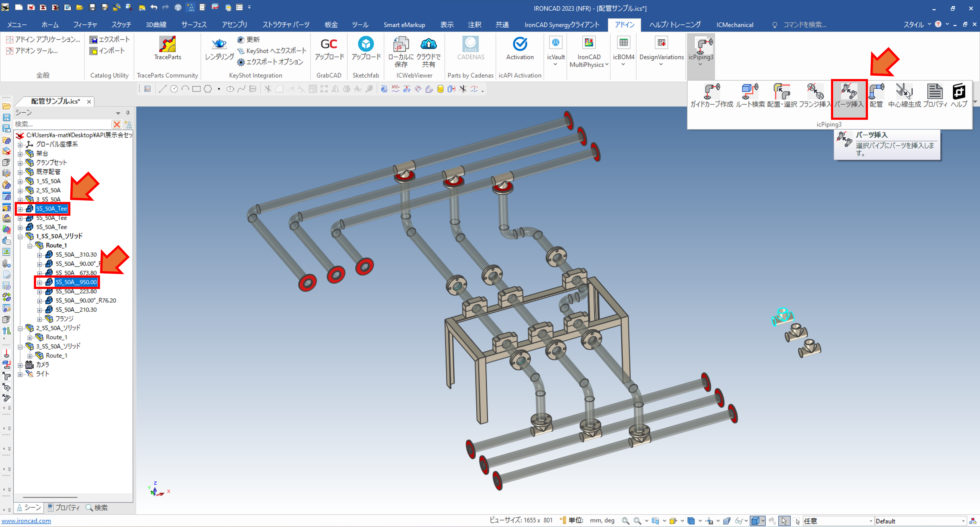Open the www.ironcad.com link
Screen dimensions: 980x527
coord(26,521)
